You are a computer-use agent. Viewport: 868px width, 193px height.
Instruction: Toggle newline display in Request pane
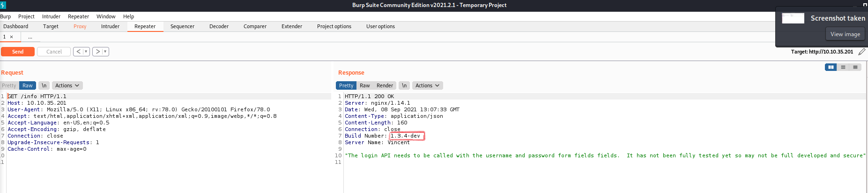(x=44, y=85)
